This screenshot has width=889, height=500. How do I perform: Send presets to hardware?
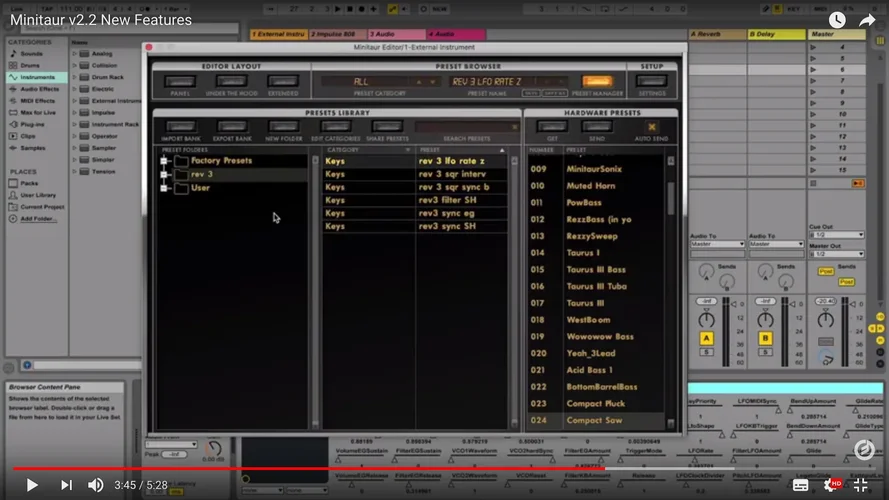click(x=597, y=126)
